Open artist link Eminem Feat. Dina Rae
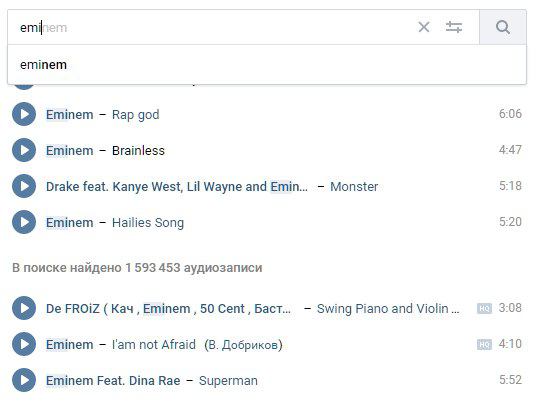Image resolution: width=537 pixels, height=404 pixels. point(113,381)
